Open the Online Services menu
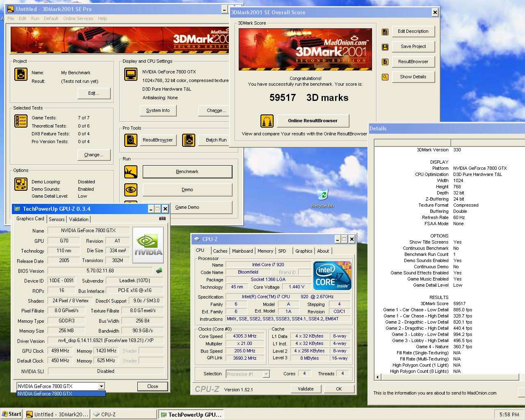The height and width of the screenshot is (420, 525). (x=78, y=18)
